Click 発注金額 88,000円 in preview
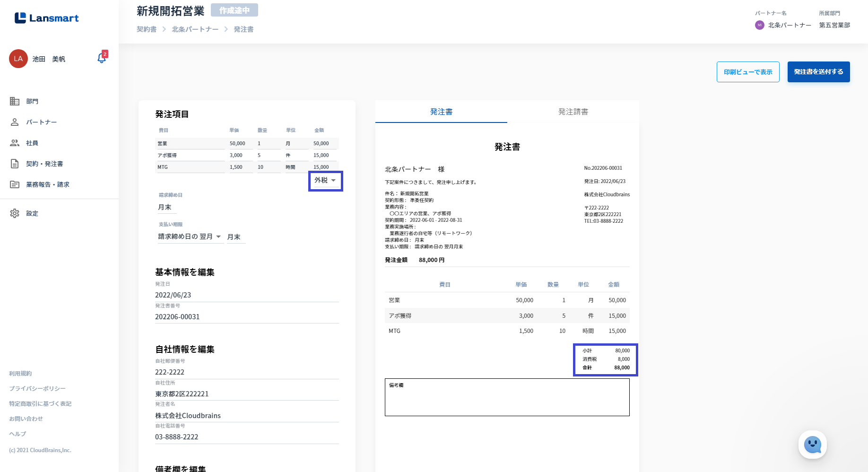This screenshot has height=472, width=868. (x=415, y=260)
